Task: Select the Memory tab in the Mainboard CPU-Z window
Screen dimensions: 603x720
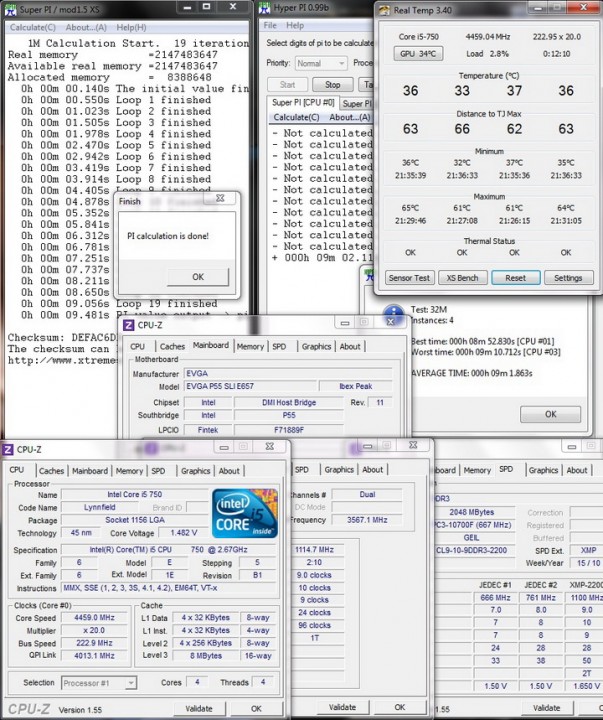Action: [250, 347]
